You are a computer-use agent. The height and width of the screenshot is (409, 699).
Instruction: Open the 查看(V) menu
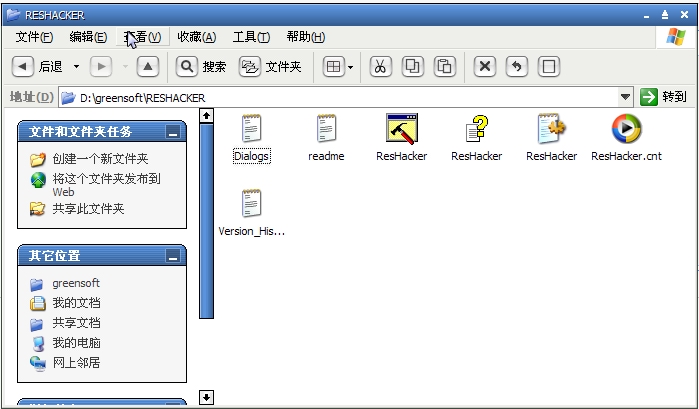(143, 37)
